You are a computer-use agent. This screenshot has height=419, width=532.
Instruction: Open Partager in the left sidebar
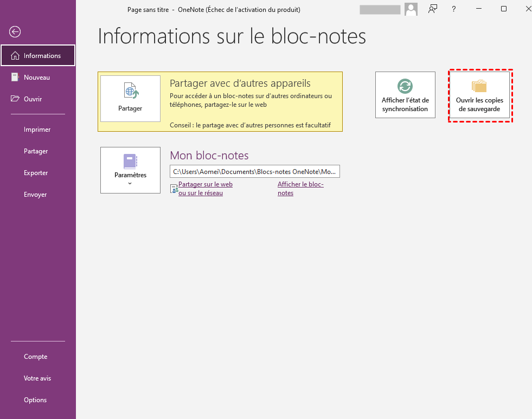[38, 151]
